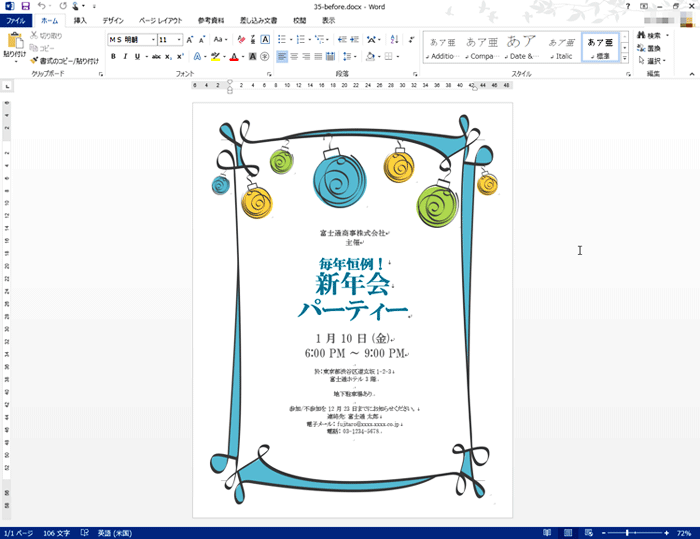The width and height of the screenshot is (700, 539).
Task: Adjust the zoom slider handle
Action: tap(627, 533)
